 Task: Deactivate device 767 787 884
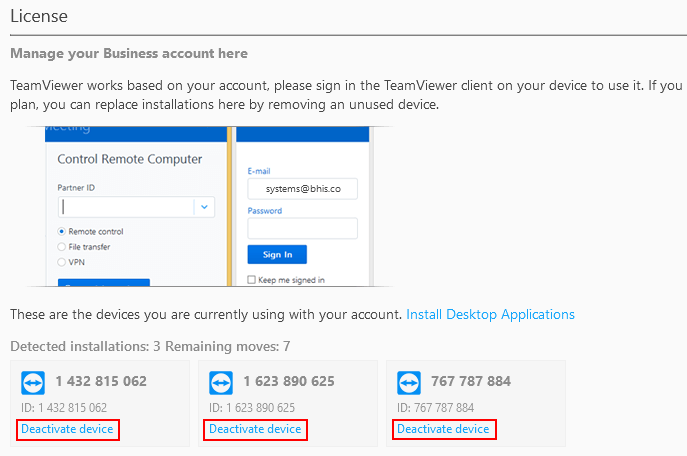click(x=443, y=429)
